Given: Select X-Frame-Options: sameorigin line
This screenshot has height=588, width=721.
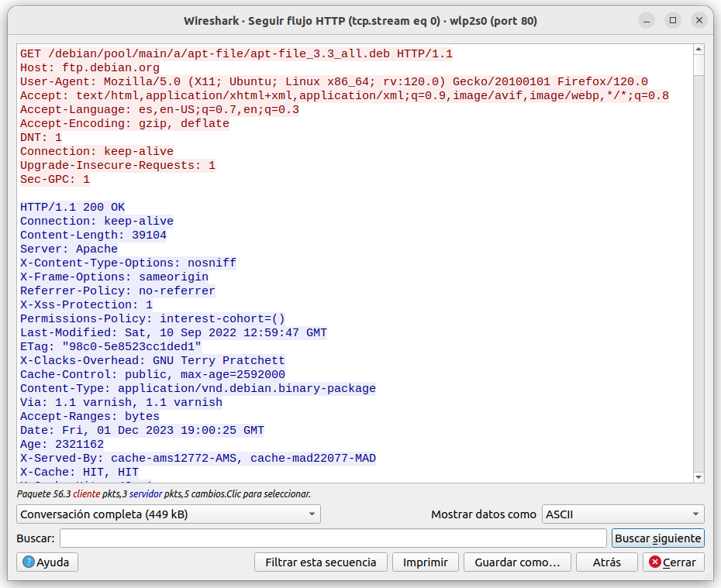Looking at the screenshot, I should [x=114, y=277].
